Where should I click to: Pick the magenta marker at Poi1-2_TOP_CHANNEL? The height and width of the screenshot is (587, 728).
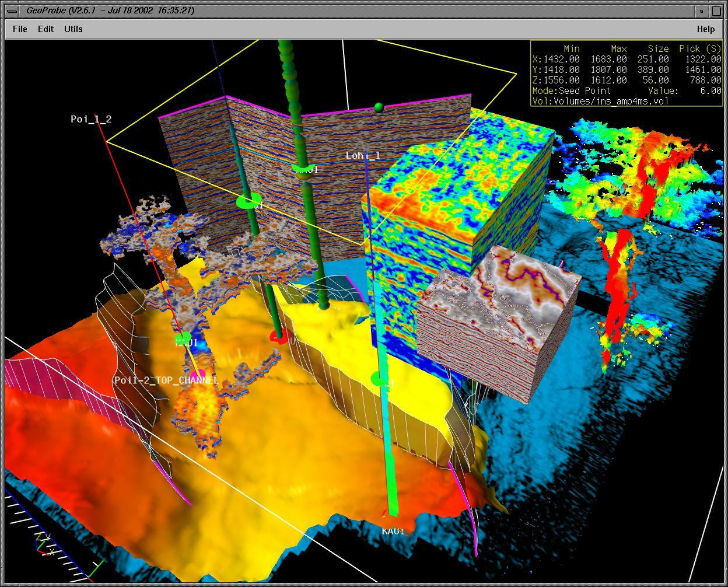(197, 373)
